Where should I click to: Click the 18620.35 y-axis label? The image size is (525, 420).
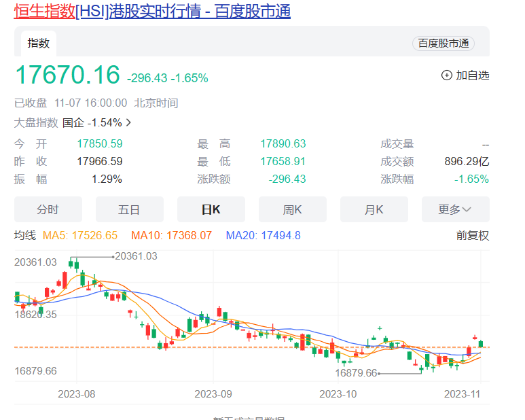35,315
